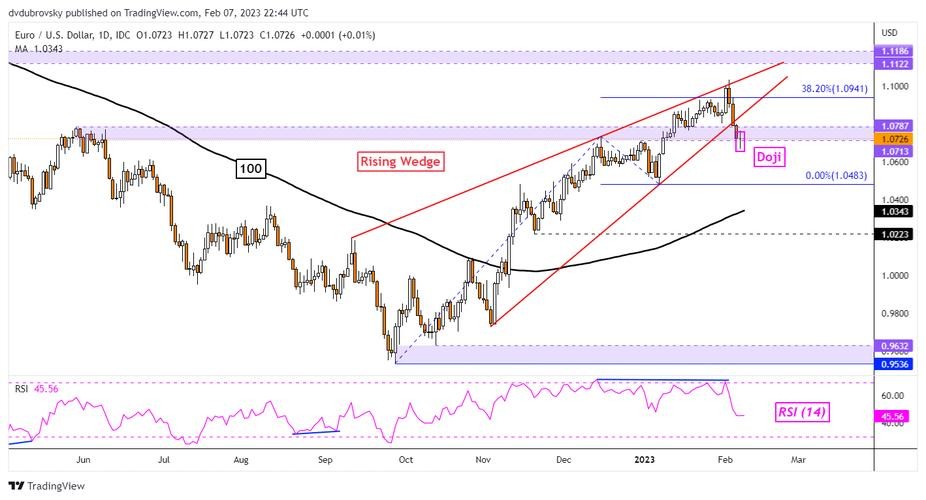Click the 0.9536 bottom price level tag

(x=894, y=364)
